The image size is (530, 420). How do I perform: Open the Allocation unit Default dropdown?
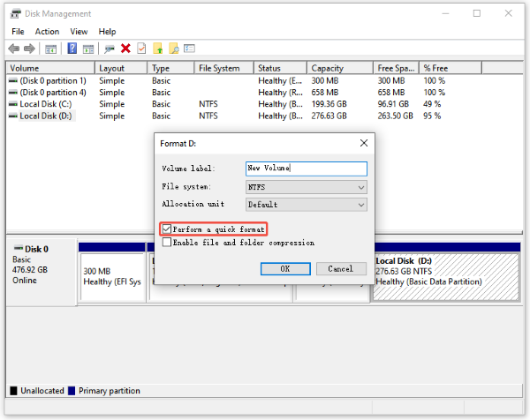click(x=307, y=205)
